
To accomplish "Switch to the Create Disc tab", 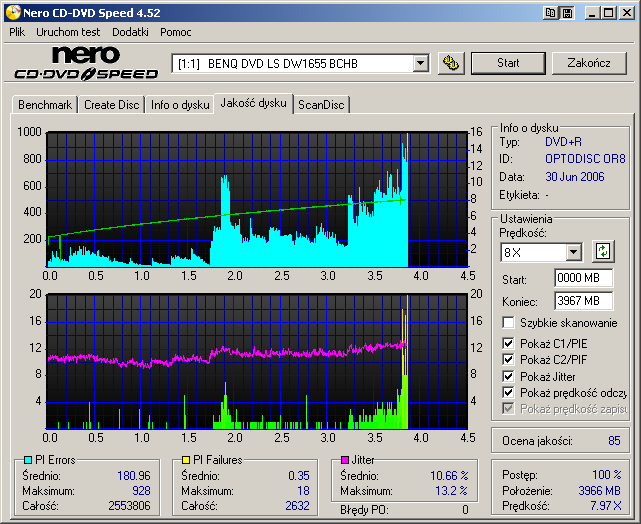I will click(x=112, y=105).
